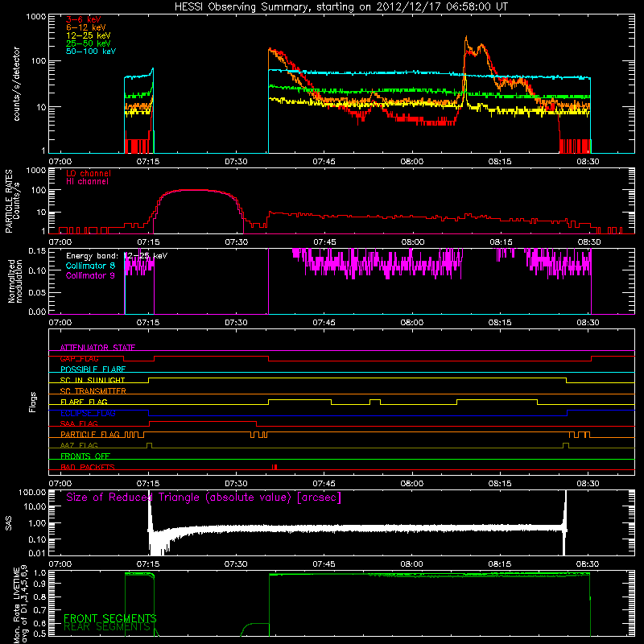Click the 07:45 tick on the count-rate plot
The width and height of the screenshot is (644, 644).
[324, 162]
